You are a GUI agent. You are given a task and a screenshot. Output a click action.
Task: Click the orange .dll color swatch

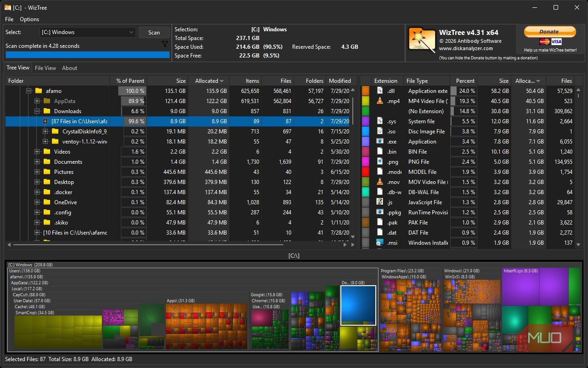(366, 91)
